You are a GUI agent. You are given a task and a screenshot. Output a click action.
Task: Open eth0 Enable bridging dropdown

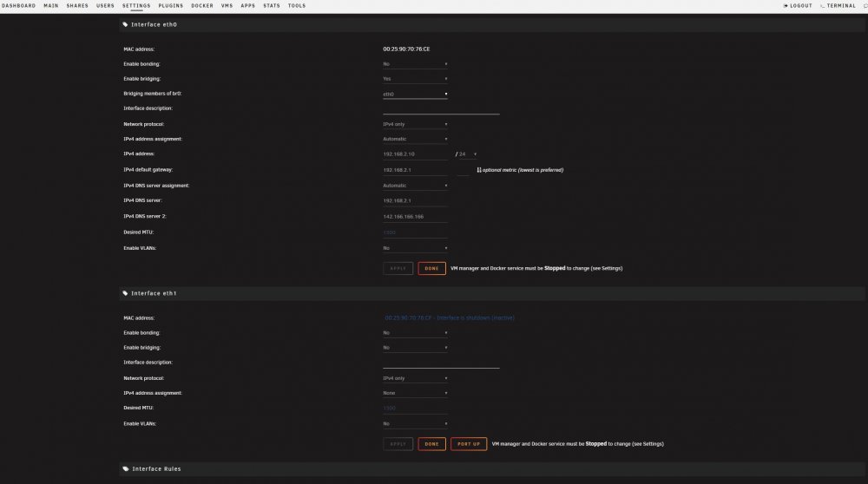pyautogui.click(x=415, y=79)
